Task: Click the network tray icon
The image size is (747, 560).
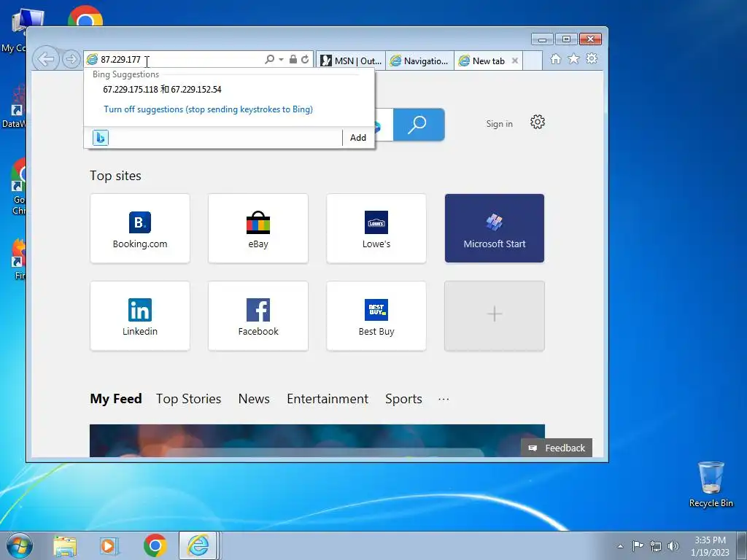Action: [656, 546]
